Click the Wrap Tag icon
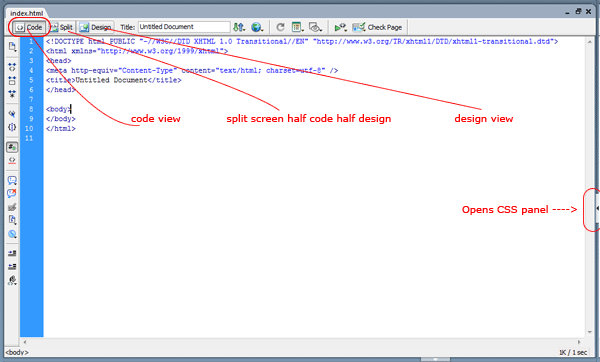Viewport: 600px width, 362px height. tap(12, 207)
